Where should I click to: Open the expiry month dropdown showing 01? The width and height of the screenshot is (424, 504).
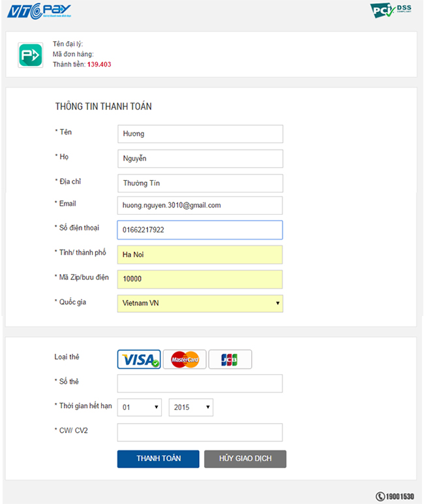(x=140, y=407)
